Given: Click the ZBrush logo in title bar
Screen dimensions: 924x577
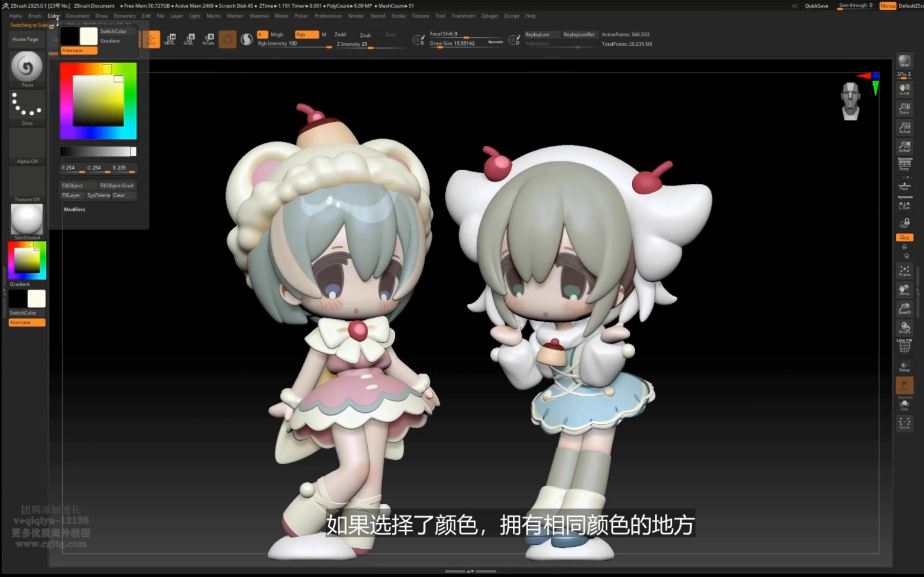Looking at the screenshot, I should (5, 6).
